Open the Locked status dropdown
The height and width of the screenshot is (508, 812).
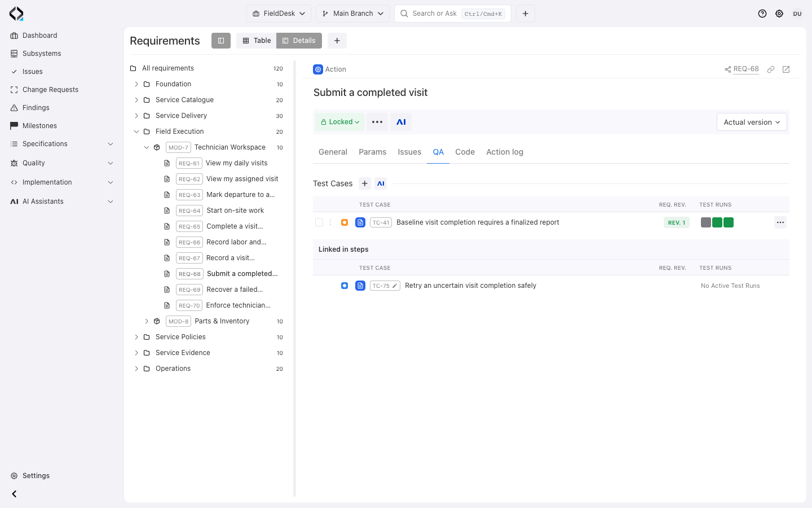point(340,122)
